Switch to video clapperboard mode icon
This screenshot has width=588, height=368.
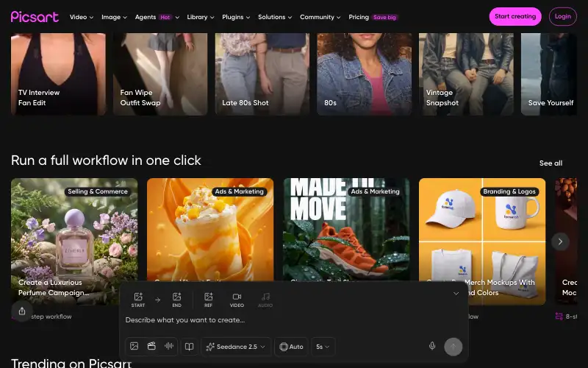tap(151, 346)
